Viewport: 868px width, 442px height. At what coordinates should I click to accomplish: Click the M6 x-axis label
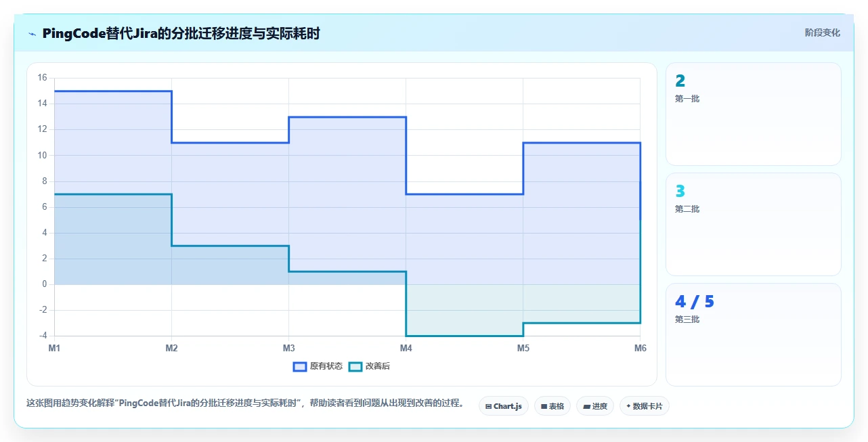pyautogui.click(x=640, y=348)
